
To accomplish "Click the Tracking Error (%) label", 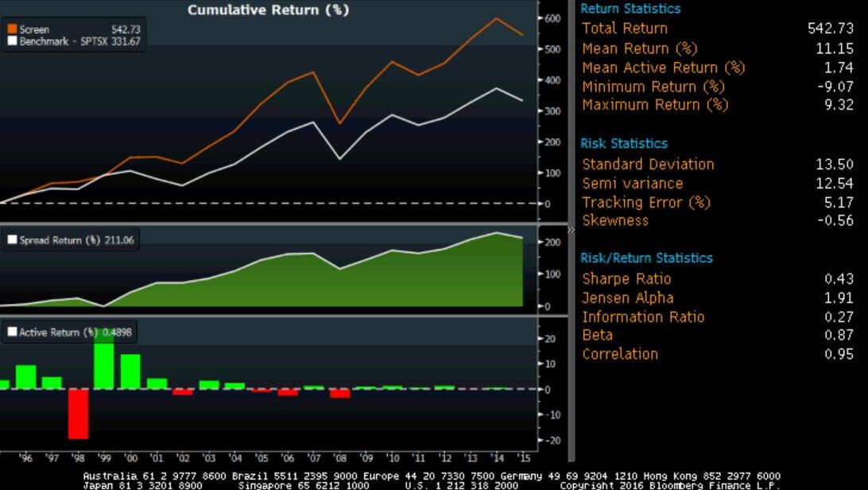I will (646, 203).
